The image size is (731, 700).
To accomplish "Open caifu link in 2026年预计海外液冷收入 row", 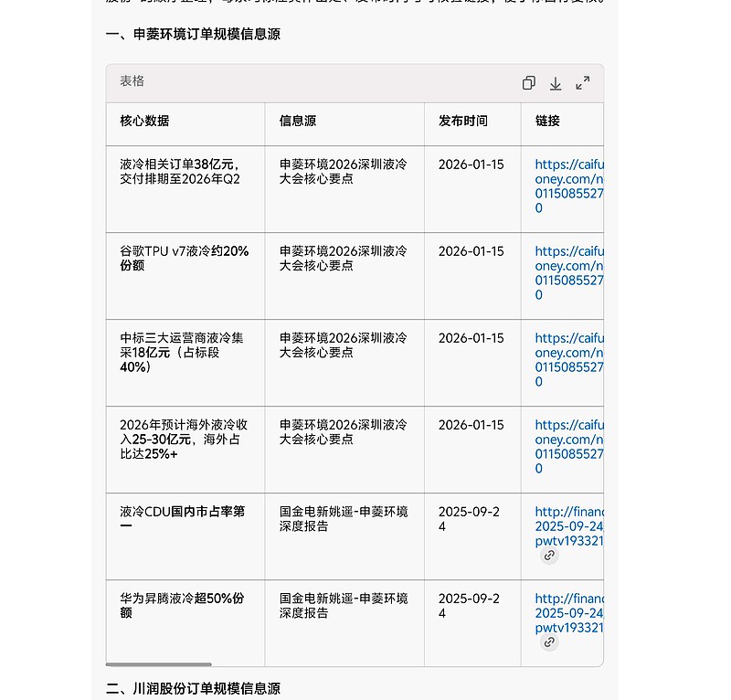I will (569, 446).
